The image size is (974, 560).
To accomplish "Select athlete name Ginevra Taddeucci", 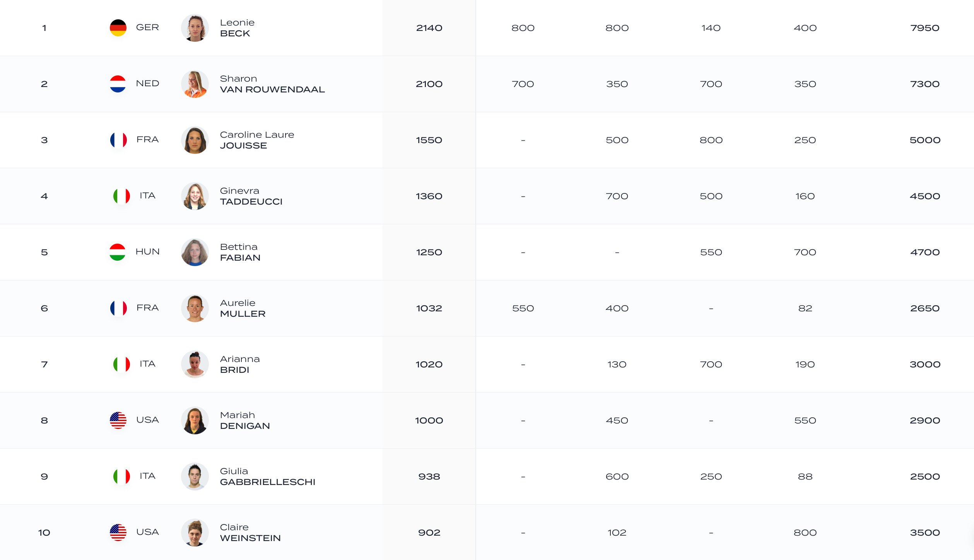I will (x=251, y=196).
